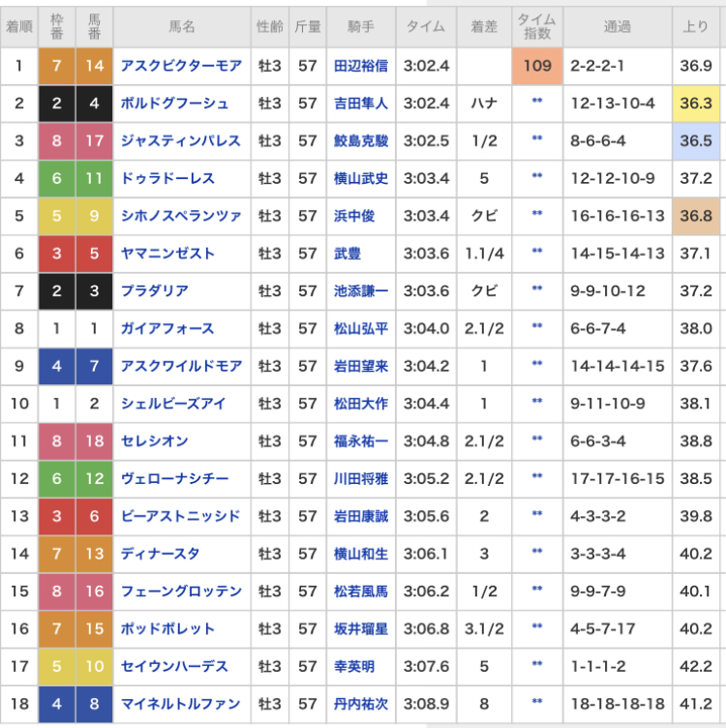Click the ** time index link for ボルドグフーシュ
The height and width of the screenshot is (728, 726).
point(536,104)
